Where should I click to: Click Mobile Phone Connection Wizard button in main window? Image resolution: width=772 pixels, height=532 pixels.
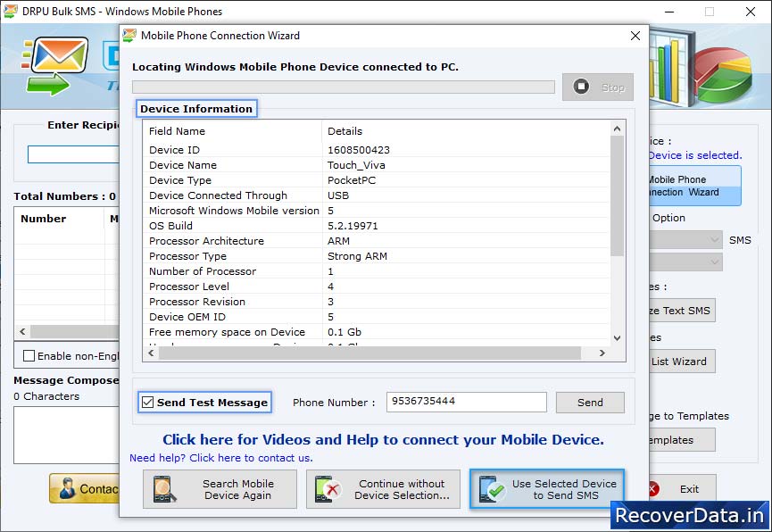(694, 186)
